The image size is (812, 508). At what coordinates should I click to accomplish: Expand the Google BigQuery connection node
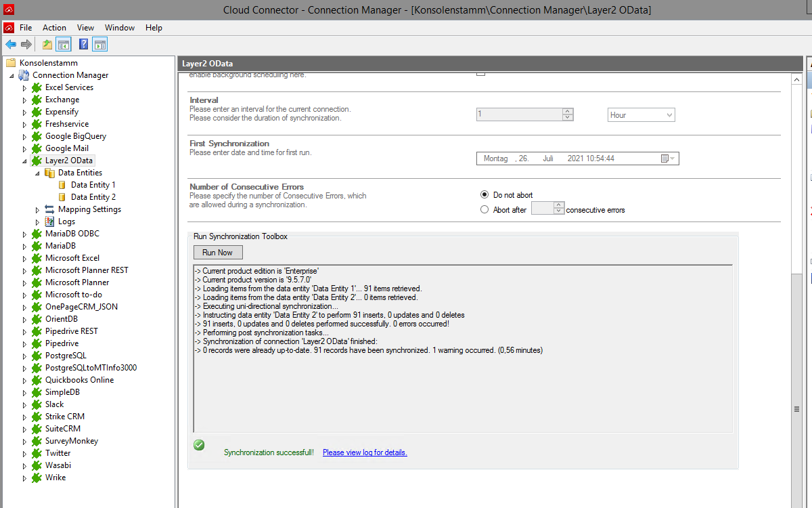click(25, 136)
